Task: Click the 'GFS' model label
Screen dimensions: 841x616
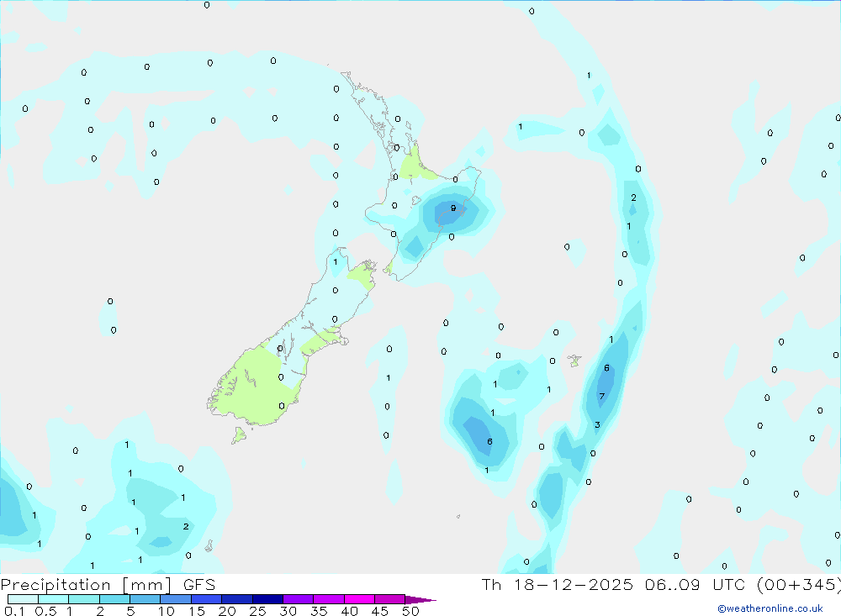Action: coord(199,585)
